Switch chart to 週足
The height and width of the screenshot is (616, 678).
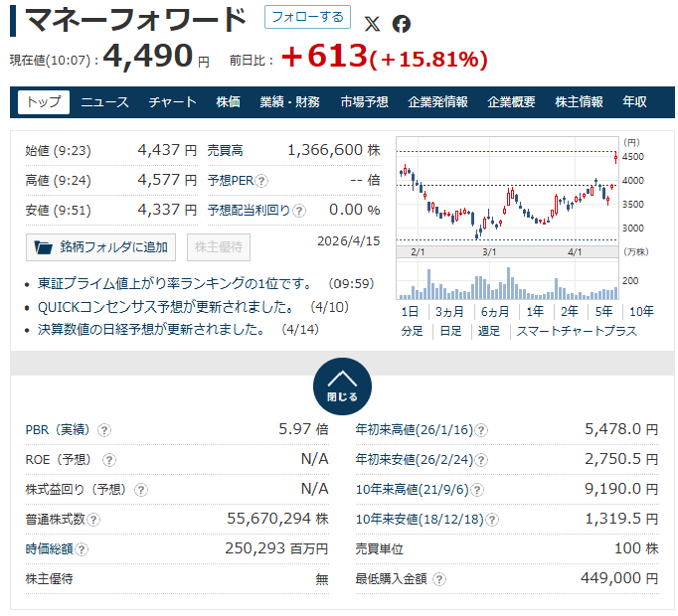click(488, 331)
